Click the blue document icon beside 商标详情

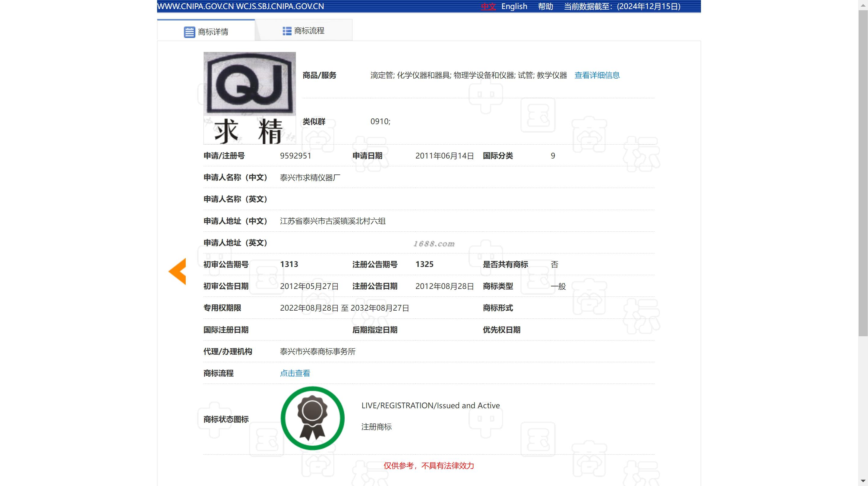click(x=189, y=32)
